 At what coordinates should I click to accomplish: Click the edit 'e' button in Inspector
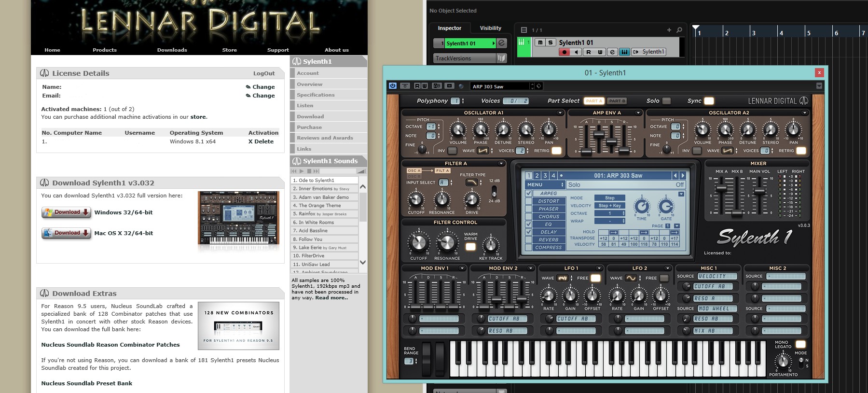click(x=502, y=43)
